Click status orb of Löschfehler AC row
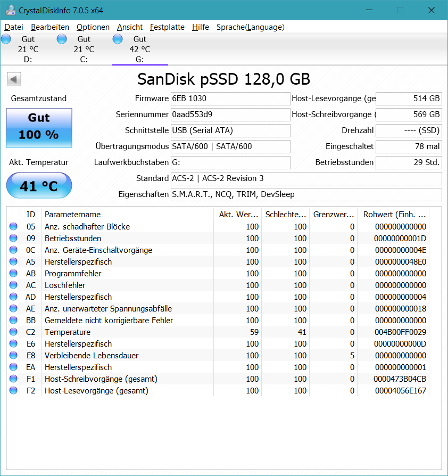The image size is (448, 476). (13, 285)
